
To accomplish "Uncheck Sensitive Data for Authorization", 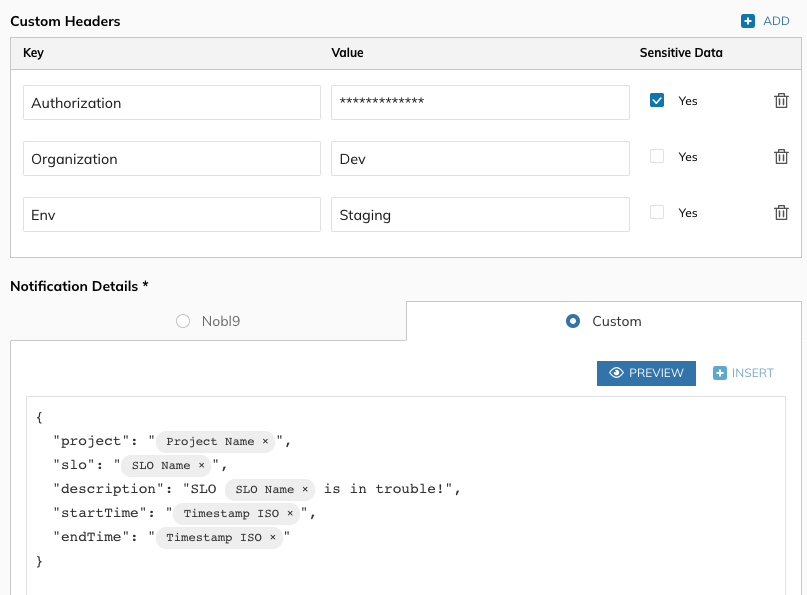I will (657, 101).
